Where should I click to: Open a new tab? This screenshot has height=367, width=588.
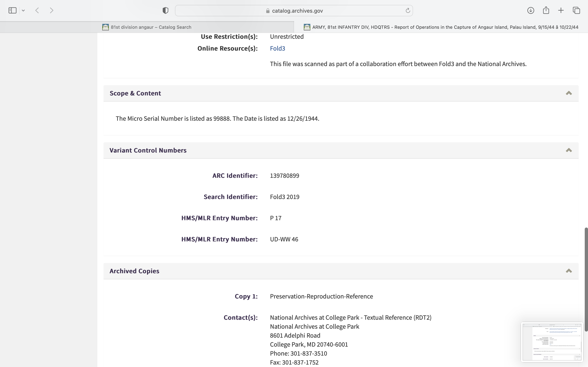(x=561, y=10)
